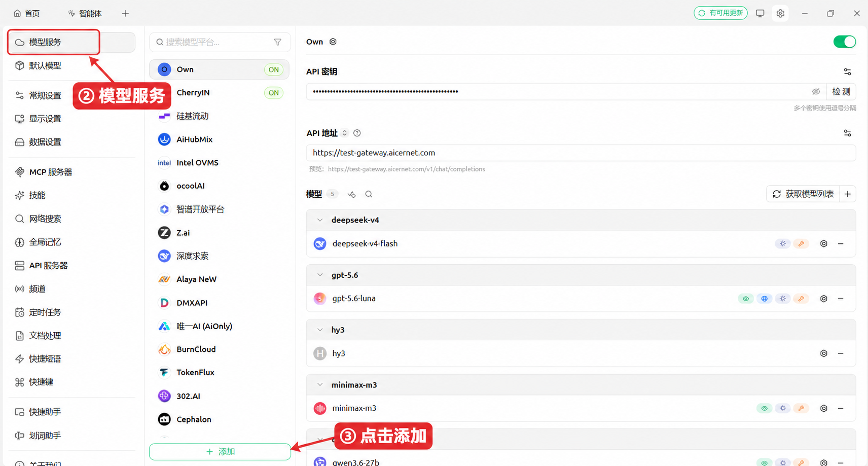Select the Intel OVMS provider
This screenshot has width=868, height=466.
(x=219, y=163)
